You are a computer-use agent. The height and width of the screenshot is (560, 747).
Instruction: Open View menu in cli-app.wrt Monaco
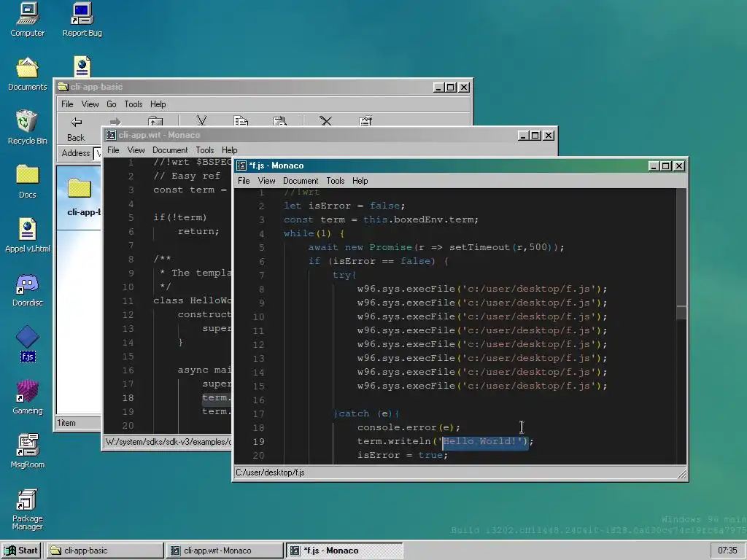click(x=136, y=150)
